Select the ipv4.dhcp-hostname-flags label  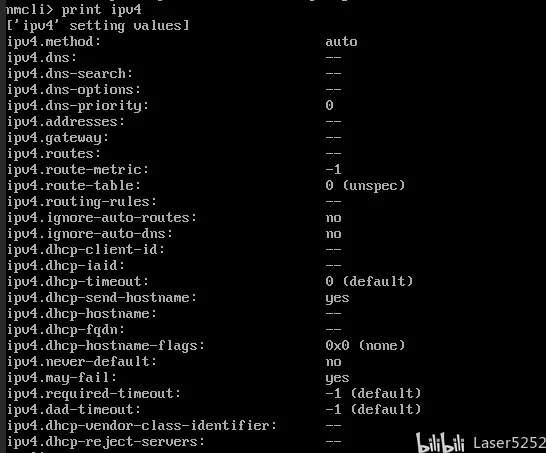106,346
